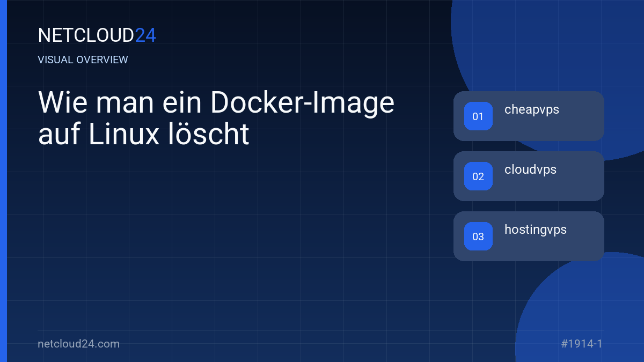Image resolution: width=644 pixels, height=362 pixels.
Task: Click the headline about deleting a Docker image
Action: click(216, 119)
